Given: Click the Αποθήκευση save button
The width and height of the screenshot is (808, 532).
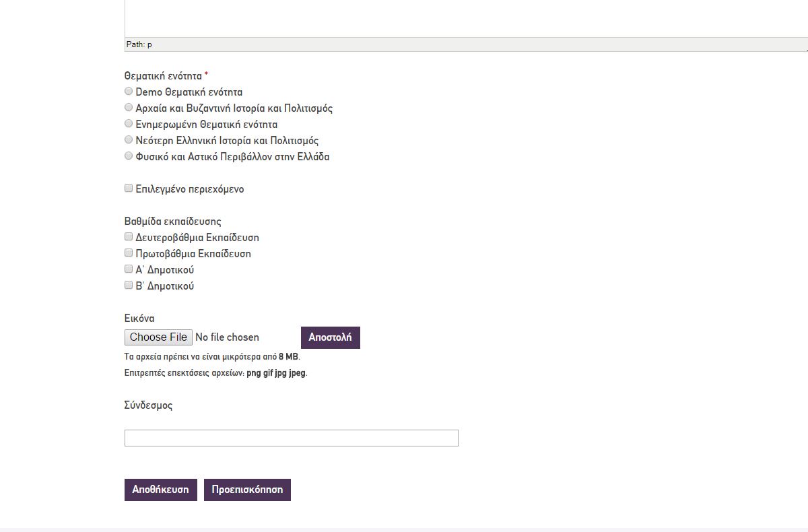Looking at the screenshot, I should [x=160, y=490].
